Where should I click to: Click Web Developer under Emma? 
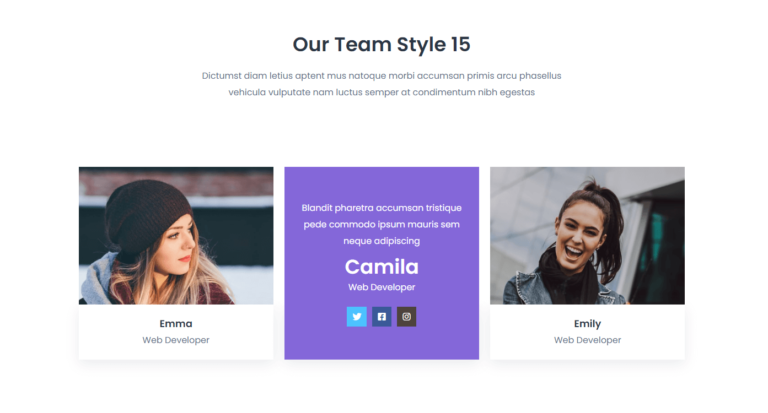tap(176, 340)
